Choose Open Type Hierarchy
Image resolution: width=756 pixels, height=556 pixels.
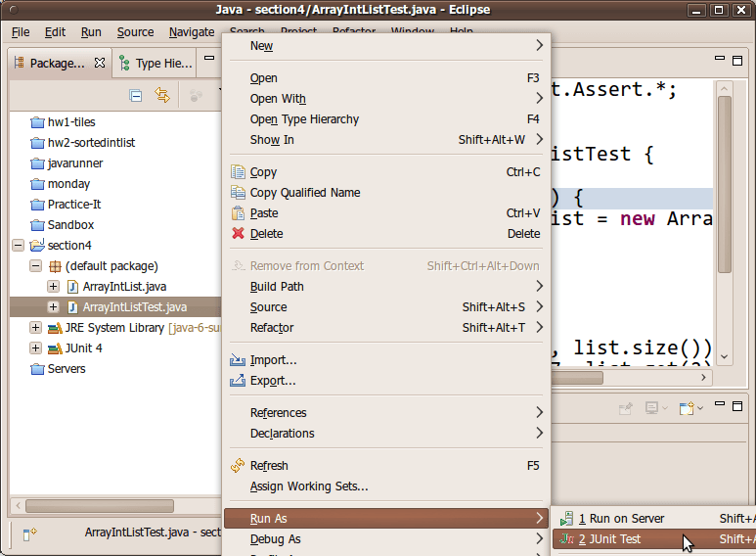point(386,118)
